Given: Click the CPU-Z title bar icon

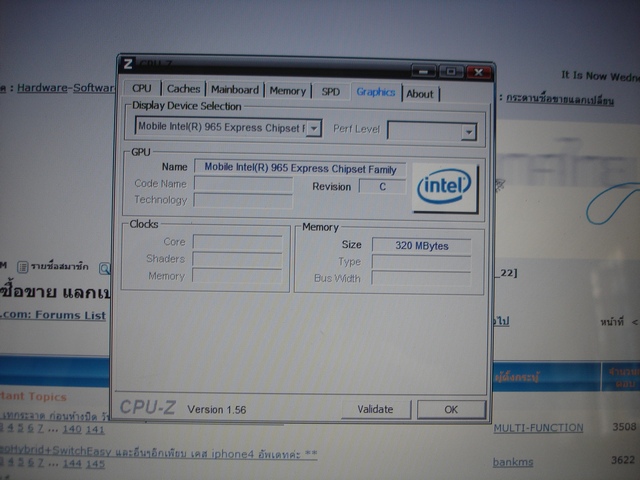Looking at the screenshot, I should pyautogui.click(x=127, y=65).
